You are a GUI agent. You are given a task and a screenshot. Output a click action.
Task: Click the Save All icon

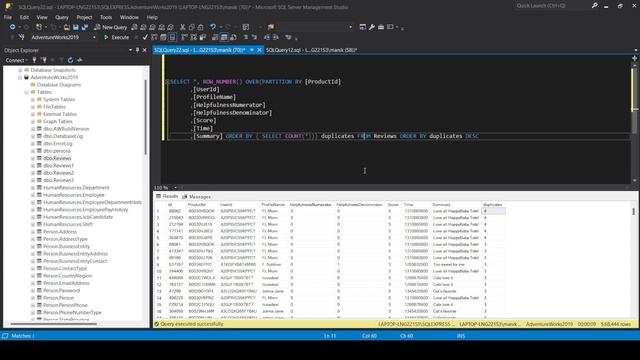(x=85, y=27)
